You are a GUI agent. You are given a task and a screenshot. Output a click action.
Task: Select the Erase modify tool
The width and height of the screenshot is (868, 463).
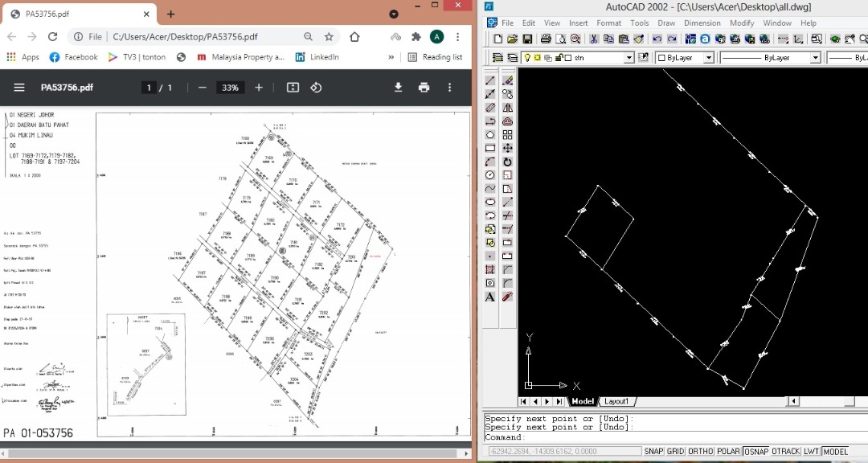coord(508,80)
